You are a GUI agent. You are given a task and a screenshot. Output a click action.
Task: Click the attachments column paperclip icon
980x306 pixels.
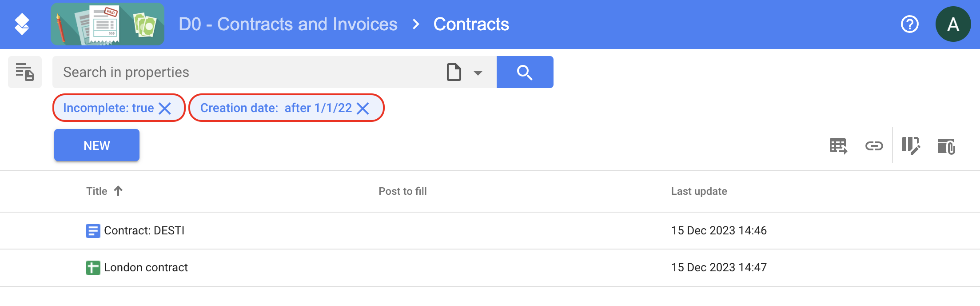point(946,146)
